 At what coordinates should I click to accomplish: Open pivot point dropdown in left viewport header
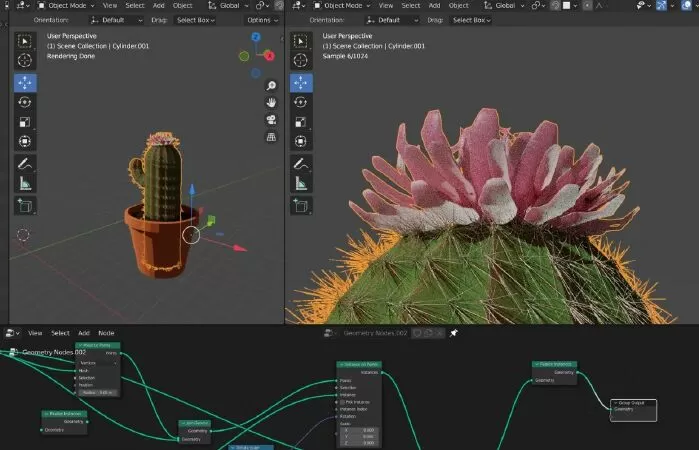click(263, 6)
